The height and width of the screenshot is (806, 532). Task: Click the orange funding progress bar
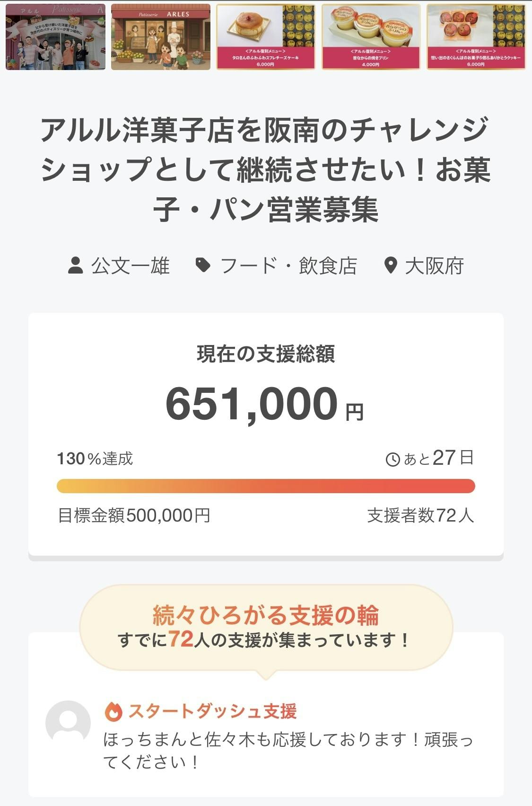(x=266, y=486)
